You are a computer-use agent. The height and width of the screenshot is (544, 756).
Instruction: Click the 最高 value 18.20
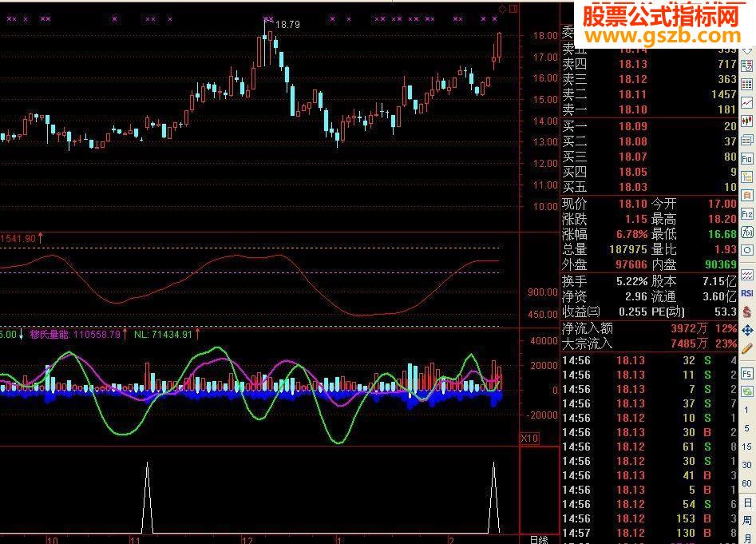[722, 219]
